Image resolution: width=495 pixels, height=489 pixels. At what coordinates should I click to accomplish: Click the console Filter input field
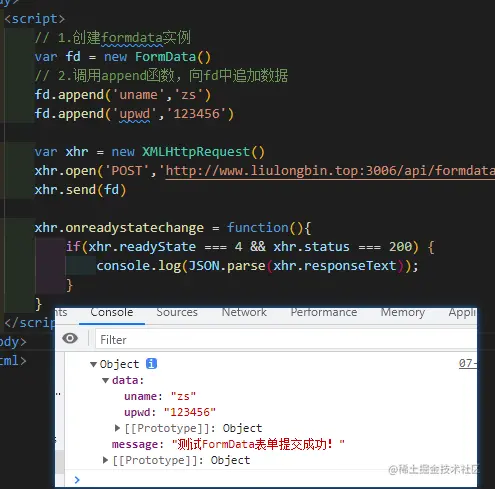click(x=286, y=339)
